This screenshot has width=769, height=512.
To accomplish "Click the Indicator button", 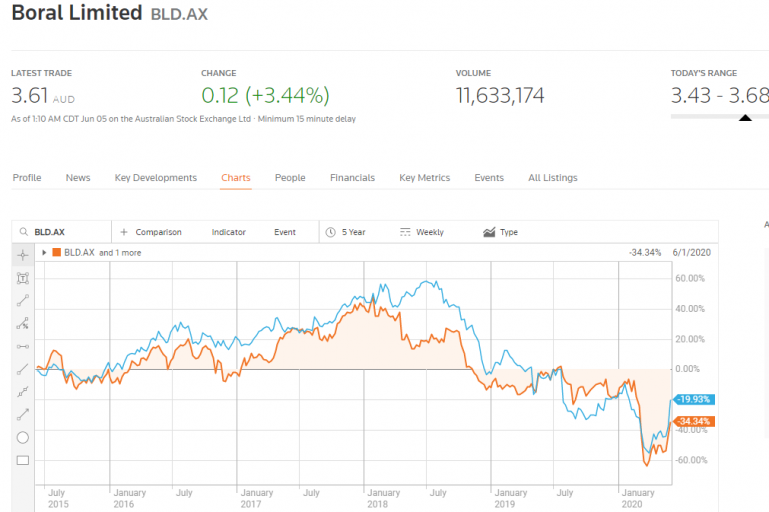I will (x=228, y=232).
